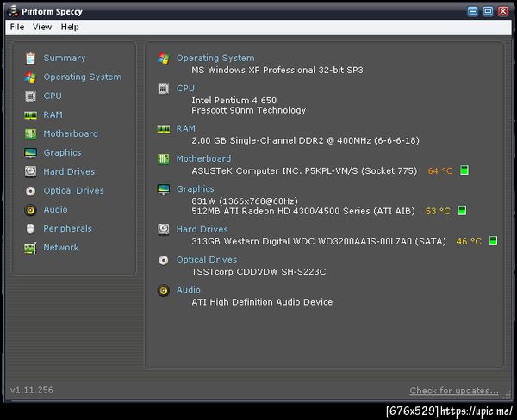517x420 pixels.
Task: Show the RAM sidebar section
Action: pos(53,115)
